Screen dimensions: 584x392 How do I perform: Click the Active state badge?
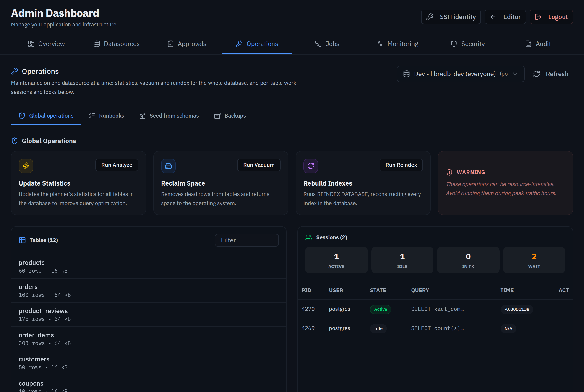(x=380, y=309)
